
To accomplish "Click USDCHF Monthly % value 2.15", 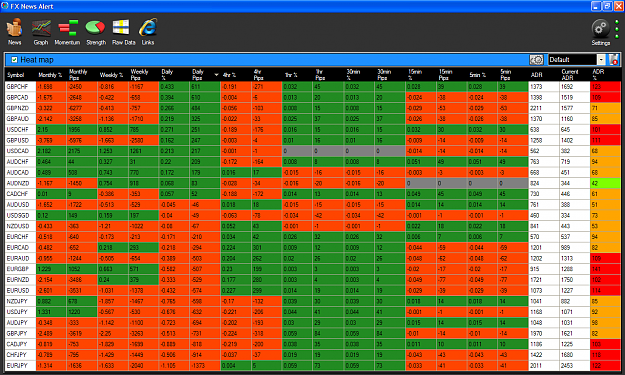I will (51, 130).
